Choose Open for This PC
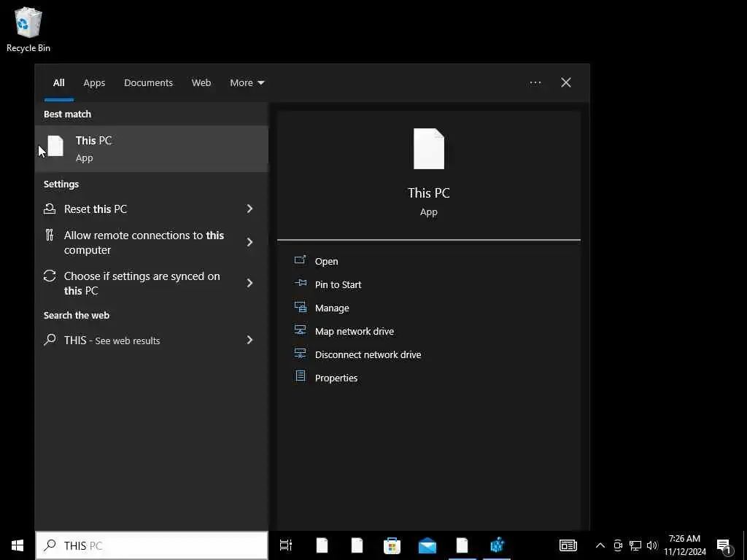The image size is (747, 560). pyautogui.click(x=326, y=261)
